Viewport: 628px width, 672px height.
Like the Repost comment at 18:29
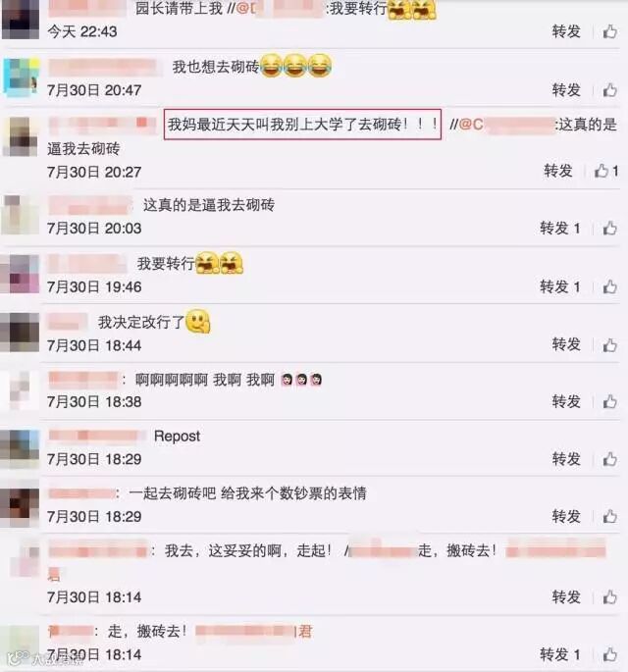(610, 459)
